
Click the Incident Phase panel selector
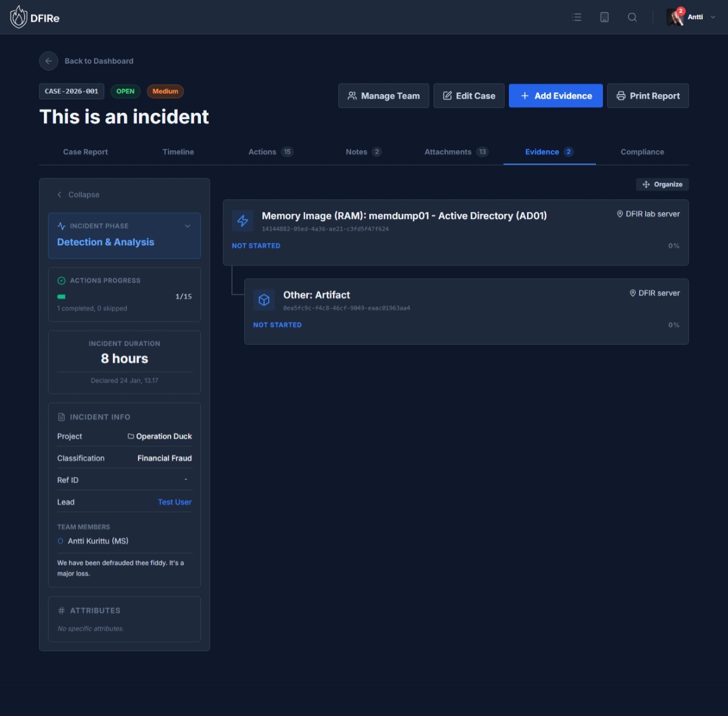click(x=124, y=236)
